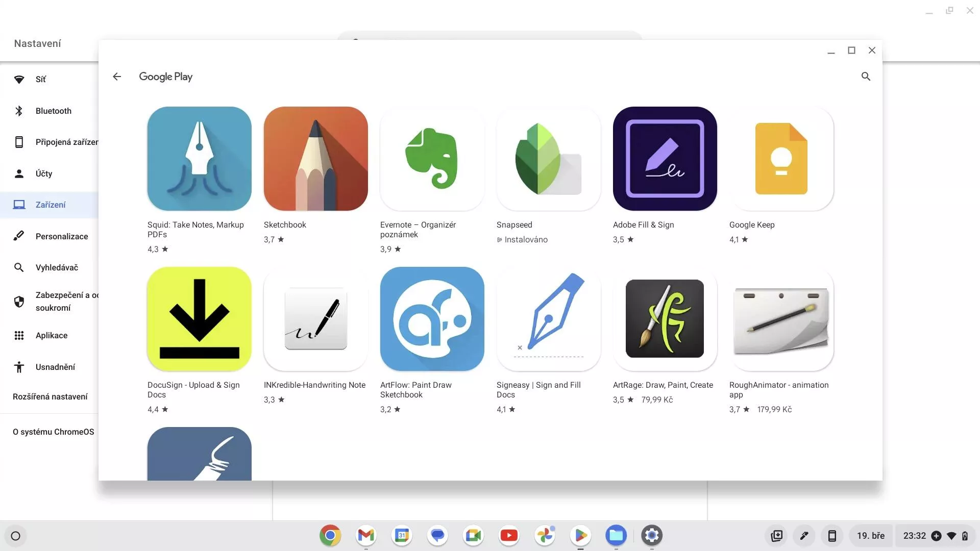Maximize the Google Play window
This screenshot has height=551, width=980.
click(851, 51)
